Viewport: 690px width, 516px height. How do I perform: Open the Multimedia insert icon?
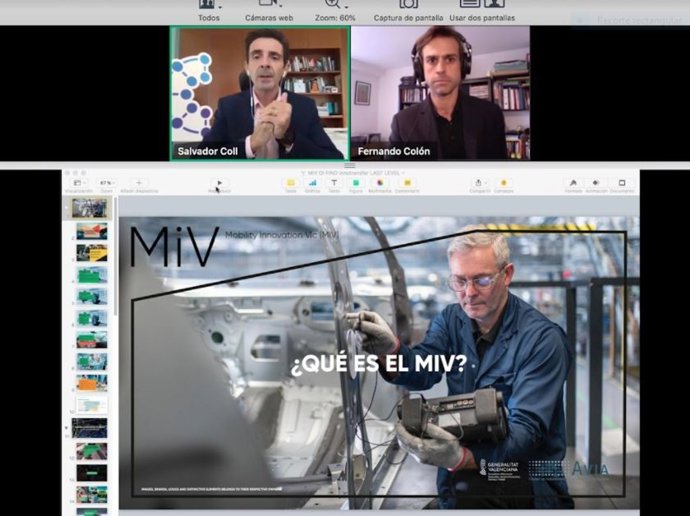click(379, 183)
